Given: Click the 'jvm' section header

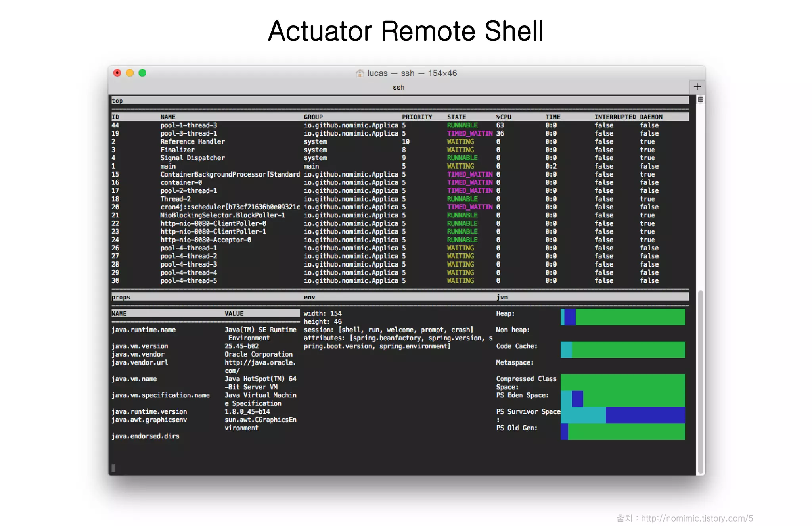Looking at the screenshot, I should pyautogui.click(x=502, y=297).
